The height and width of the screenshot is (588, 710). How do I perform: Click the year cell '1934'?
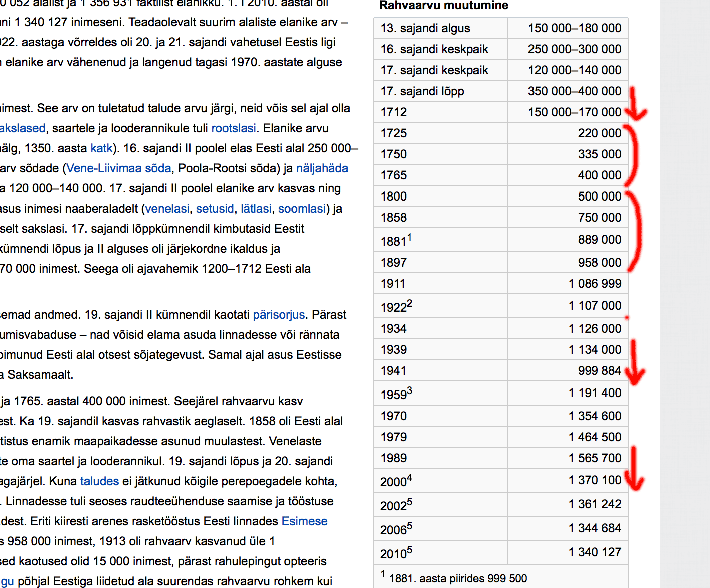(394, 329)
